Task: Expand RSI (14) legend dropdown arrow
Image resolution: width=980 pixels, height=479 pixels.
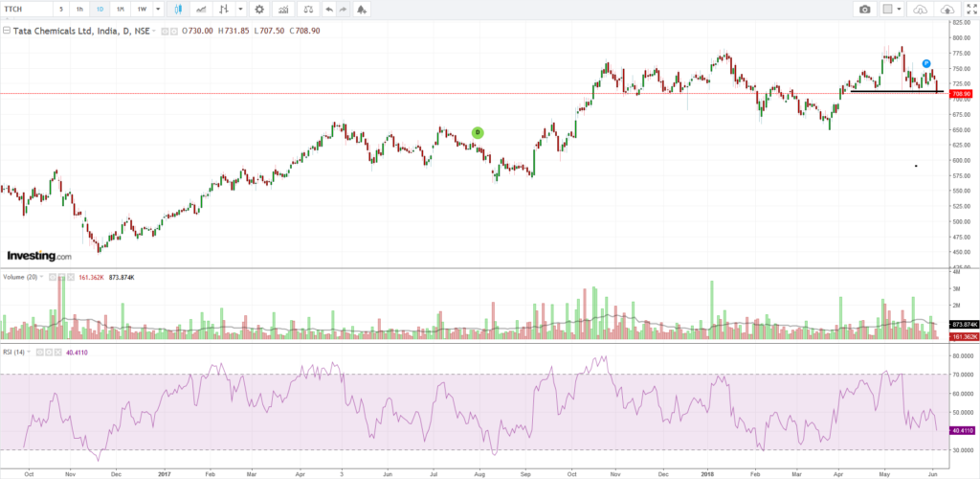Action: 28,352
